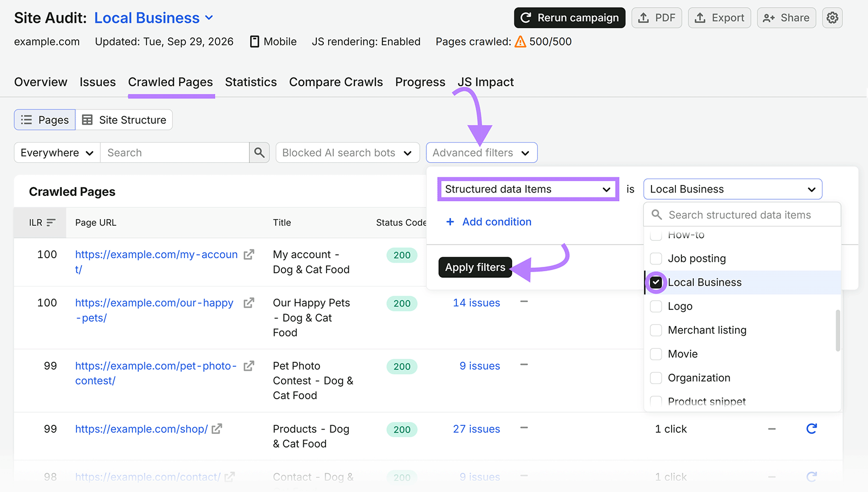
Task: Click the Export button
Action: point(719,18)
